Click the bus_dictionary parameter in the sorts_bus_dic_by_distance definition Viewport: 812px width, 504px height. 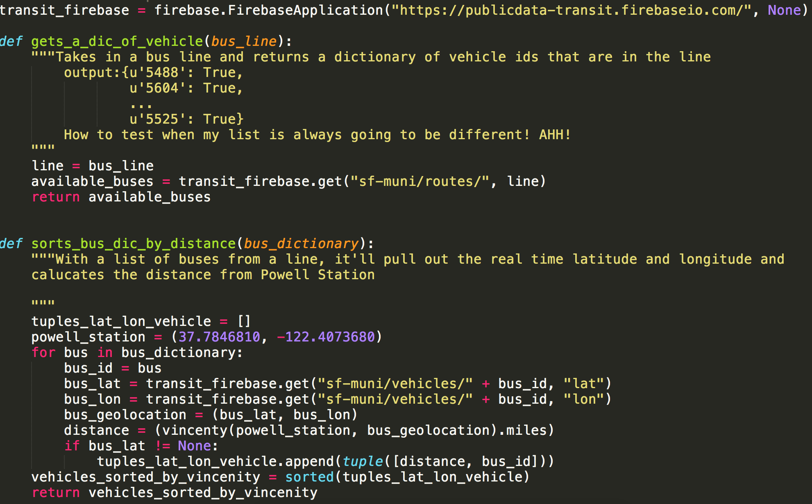click(x=301, y=244)
